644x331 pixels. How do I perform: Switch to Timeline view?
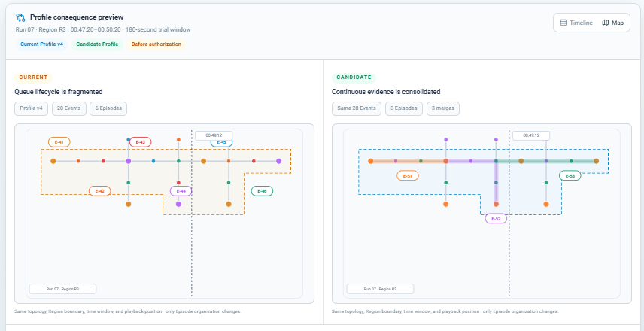pos(576,23)
